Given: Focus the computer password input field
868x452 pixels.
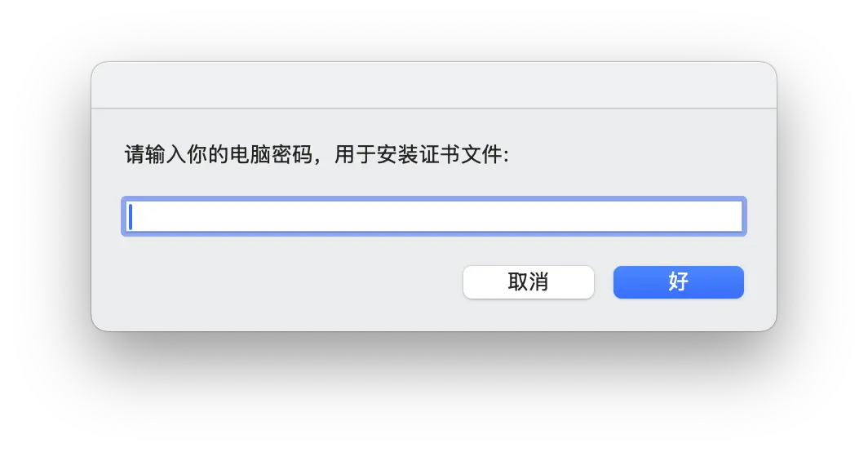Looking at the screenshot, I should pyautogui.click(x=434, y=216).
